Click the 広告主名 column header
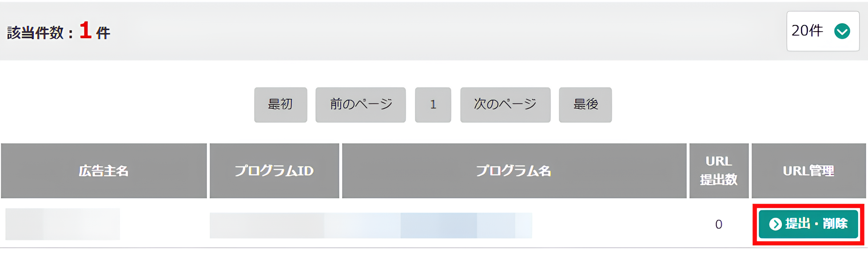Viewport: 868px width, 258px height. pos(104,171)
